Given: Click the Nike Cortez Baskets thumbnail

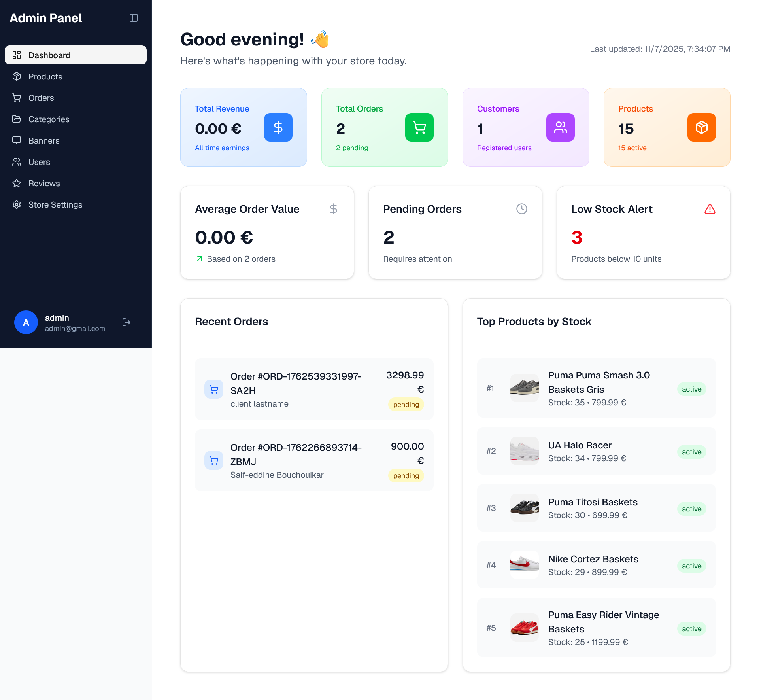Looking at the screenshot, I should [525, 565].
